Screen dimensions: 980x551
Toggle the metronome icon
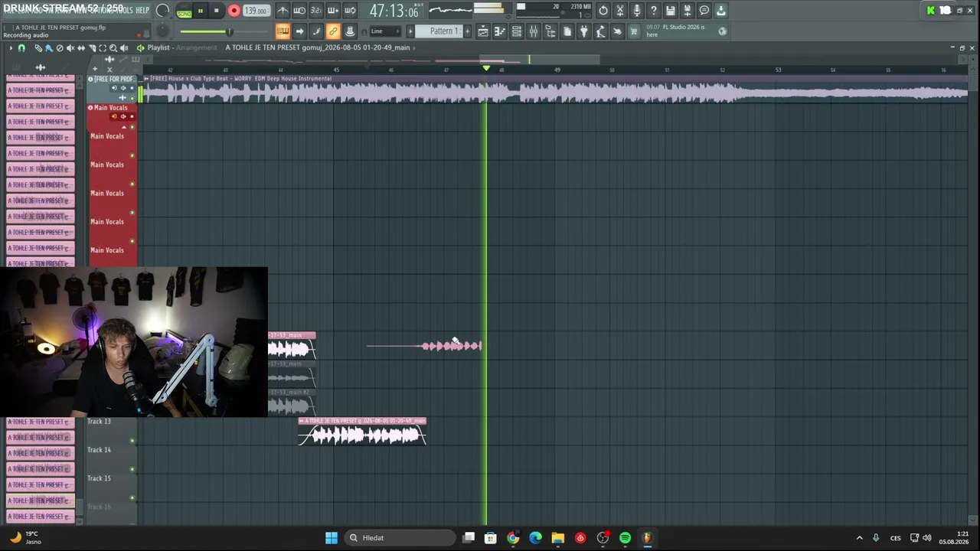283,11
